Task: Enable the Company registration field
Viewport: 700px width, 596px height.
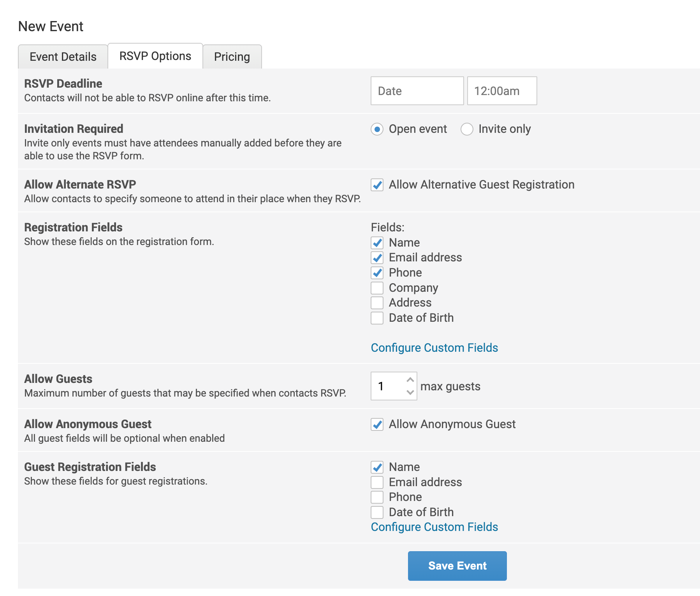Action: click(377, 288)
